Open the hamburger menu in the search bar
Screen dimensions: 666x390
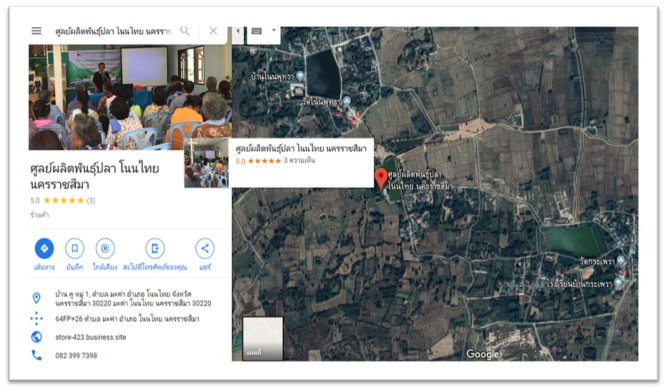pos(37,31)
